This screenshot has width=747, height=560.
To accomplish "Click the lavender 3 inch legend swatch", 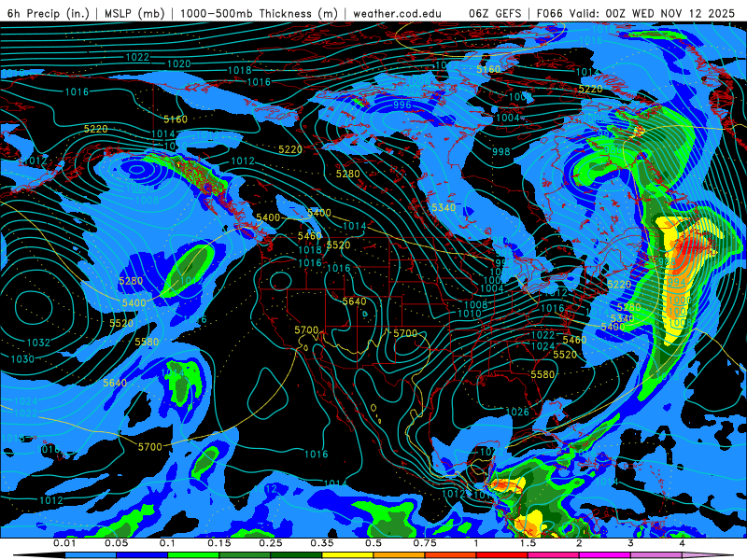I will click(656, 555).
